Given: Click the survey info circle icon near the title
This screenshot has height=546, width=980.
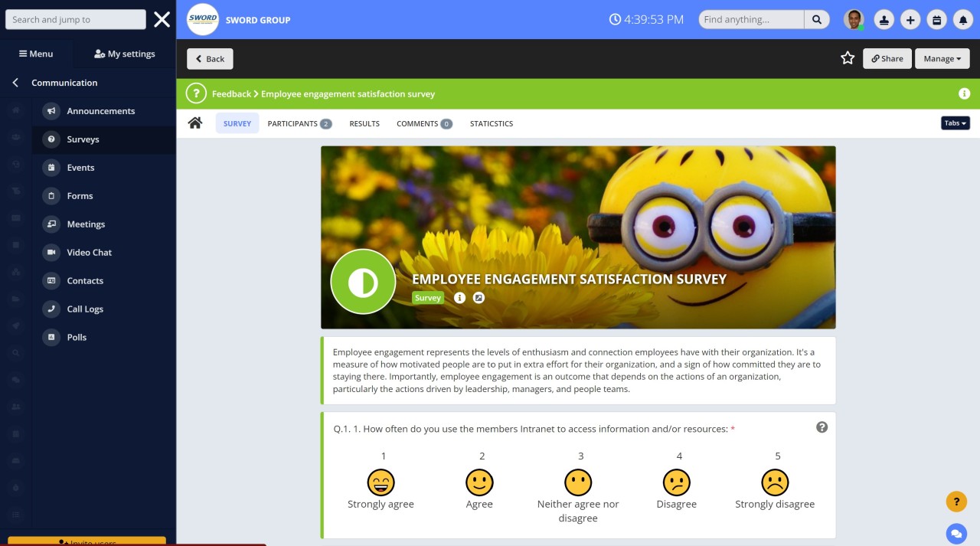Looking at the screenshot, I should (x=460, y=298).
